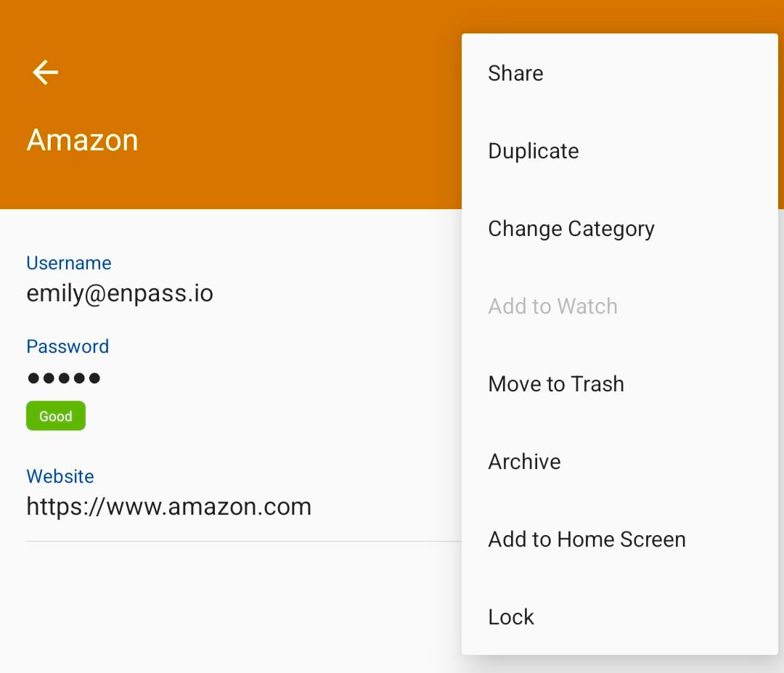Select Add to Home Screen
The height and width of the screenshot is (673, 784).
[619, 539]
